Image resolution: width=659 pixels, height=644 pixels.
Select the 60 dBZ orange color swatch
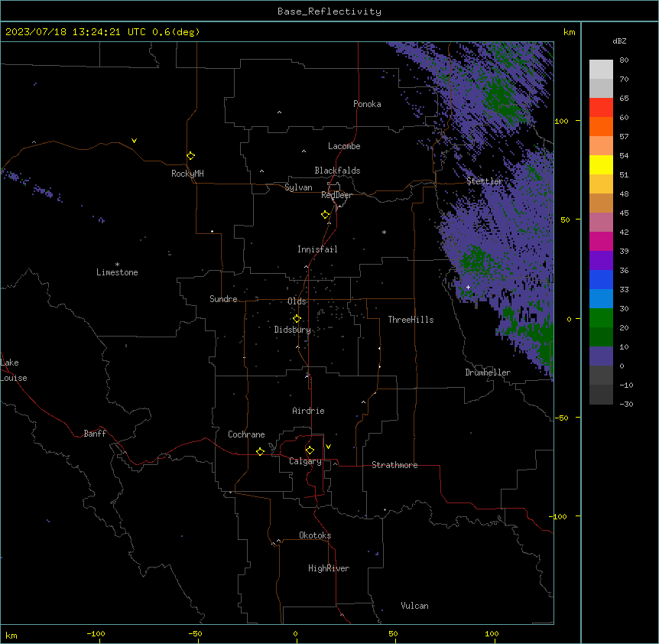(x=601, y=126)
